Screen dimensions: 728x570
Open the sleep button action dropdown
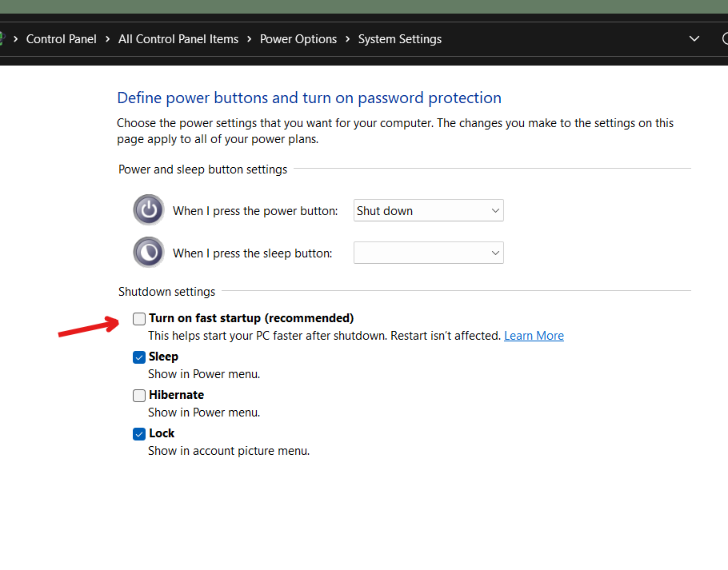tap(428, 253)
